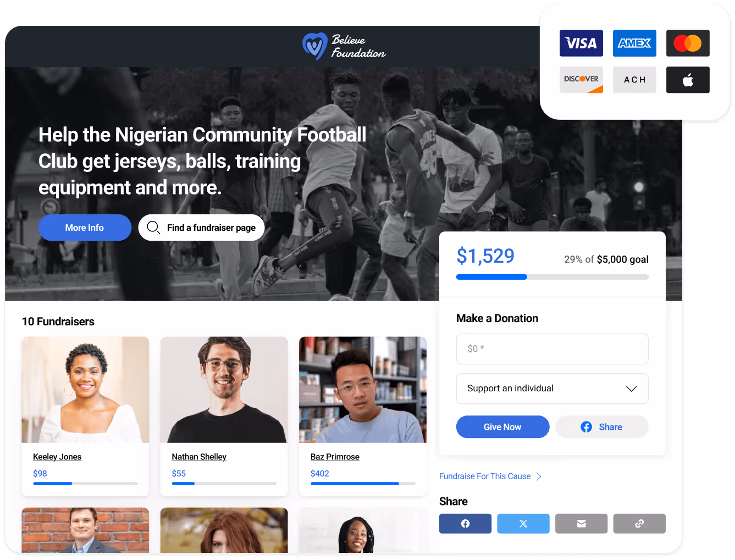Select the Discover card icon
The image size is (735, 560).
click(581, 80)
